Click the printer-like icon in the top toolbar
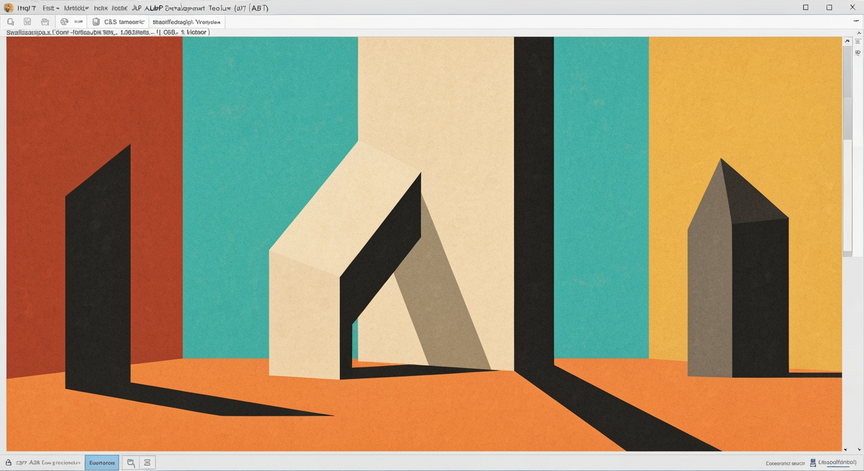The image size is (864, 471). coord(45,22)
